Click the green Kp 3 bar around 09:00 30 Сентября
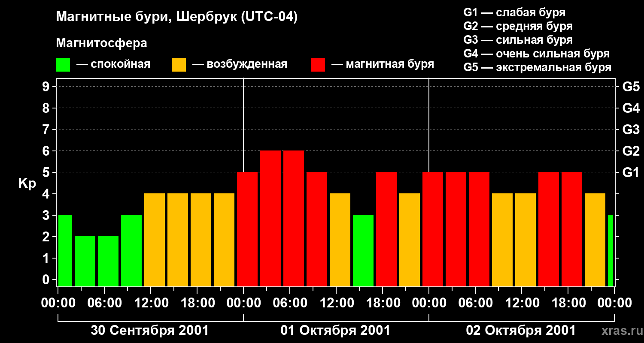Screen dimensions: 644x343 click(x=131, y=251)
